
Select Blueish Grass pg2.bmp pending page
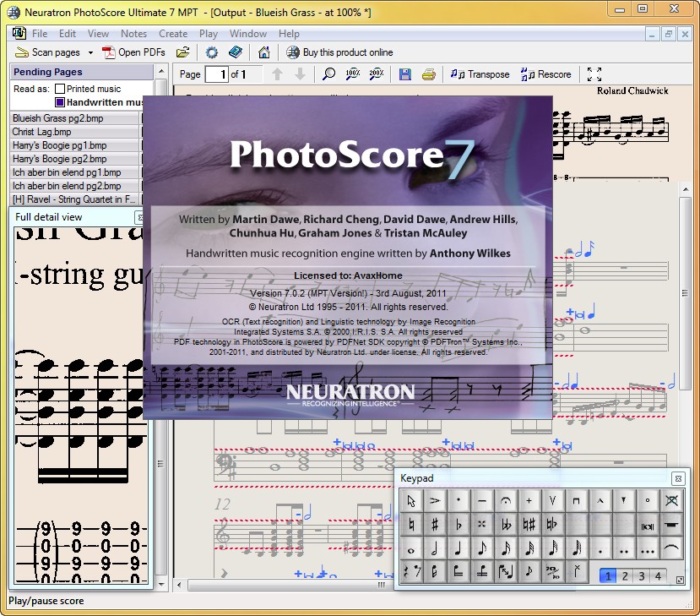tap(74, 118)
